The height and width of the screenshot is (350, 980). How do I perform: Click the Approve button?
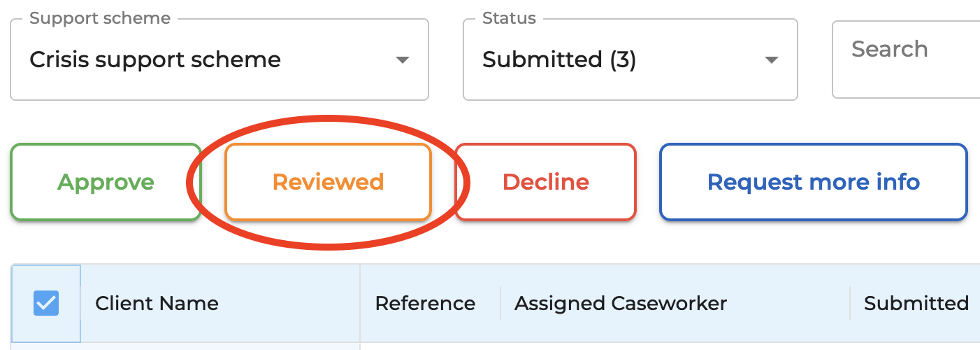pos(106,182)
